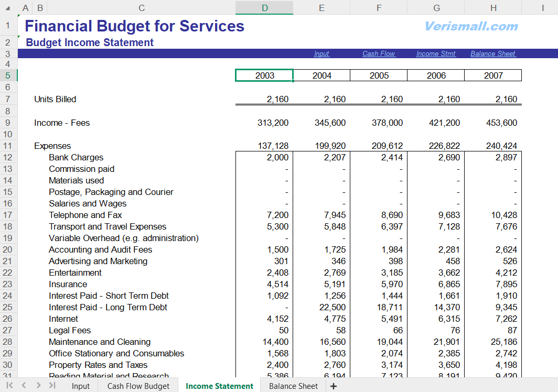The width and height of the screenshot is (558, 392).
Task: Jump to the first sheet with navigation arrow
Action: pos(10,386)
